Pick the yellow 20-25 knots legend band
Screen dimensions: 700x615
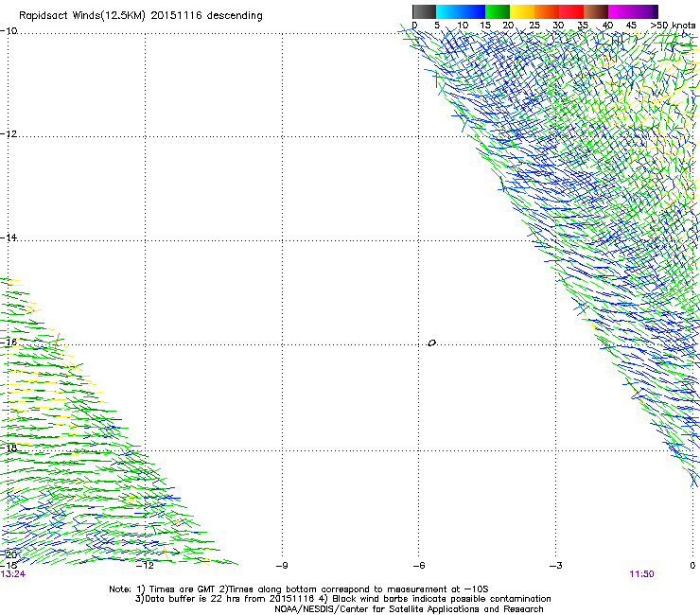[522, 11]
